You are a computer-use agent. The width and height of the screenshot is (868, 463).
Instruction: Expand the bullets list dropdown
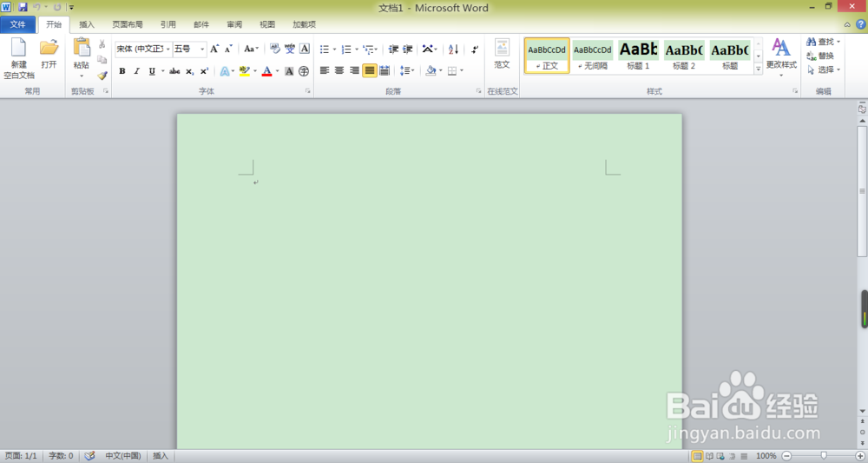[334, 50]
